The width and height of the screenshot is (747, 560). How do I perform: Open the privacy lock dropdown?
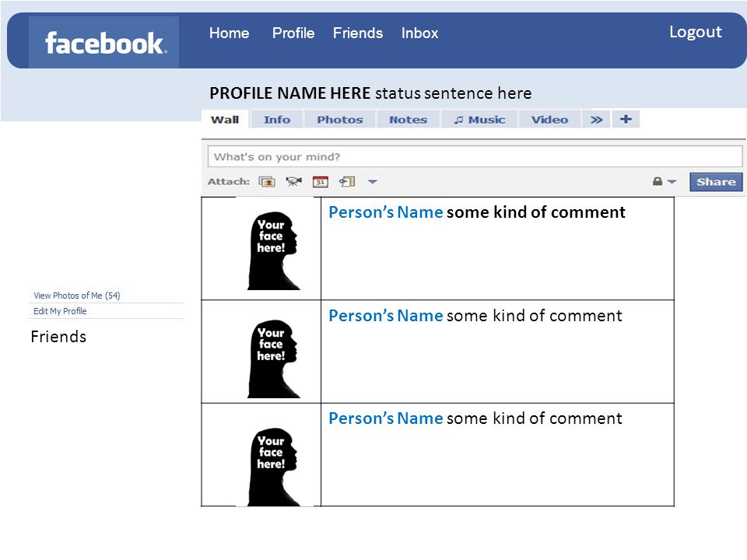(x=664, y=181)
